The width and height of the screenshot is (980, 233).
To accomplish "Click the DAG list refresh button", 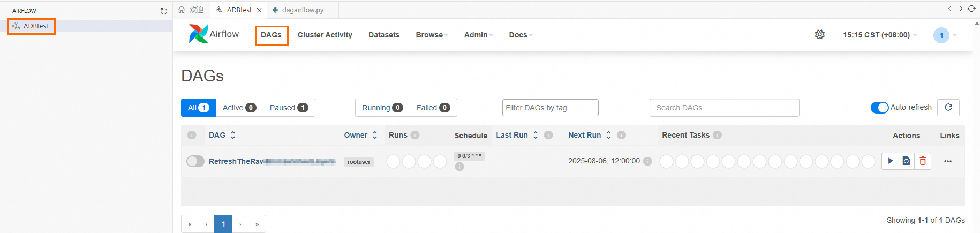I will point(948,107).
